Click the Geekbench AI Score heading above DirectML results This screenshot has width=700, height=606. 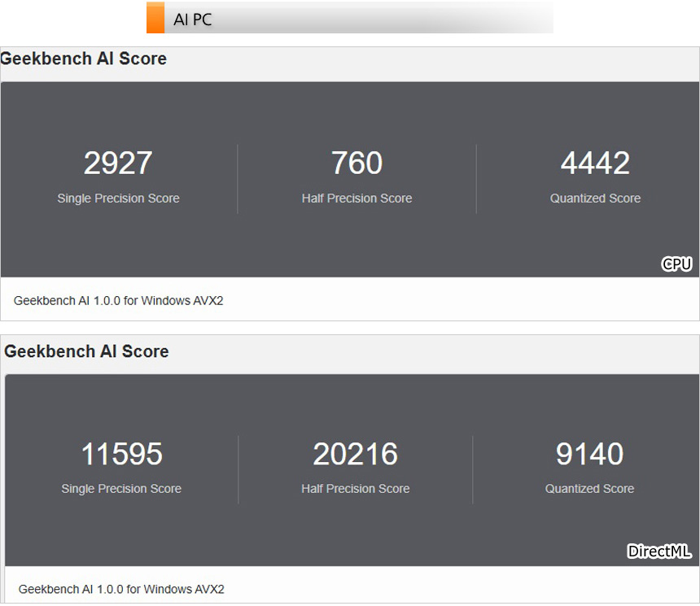87,351
